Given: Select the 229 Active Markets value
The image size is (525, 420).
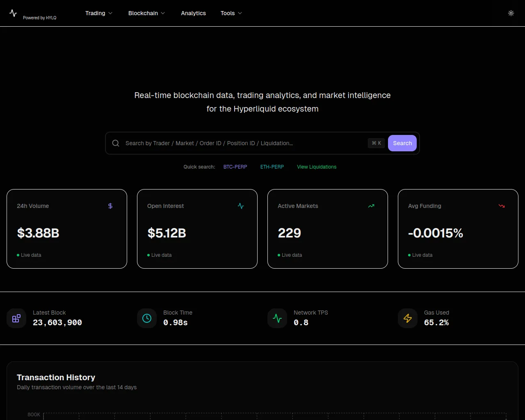Looking at the screenshot, I should click(289, 233).
